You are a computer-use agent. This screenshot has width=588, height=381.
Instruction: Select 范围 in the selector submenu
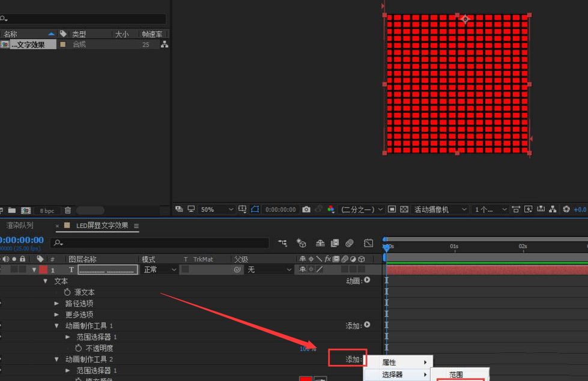[x=456, y=374]
